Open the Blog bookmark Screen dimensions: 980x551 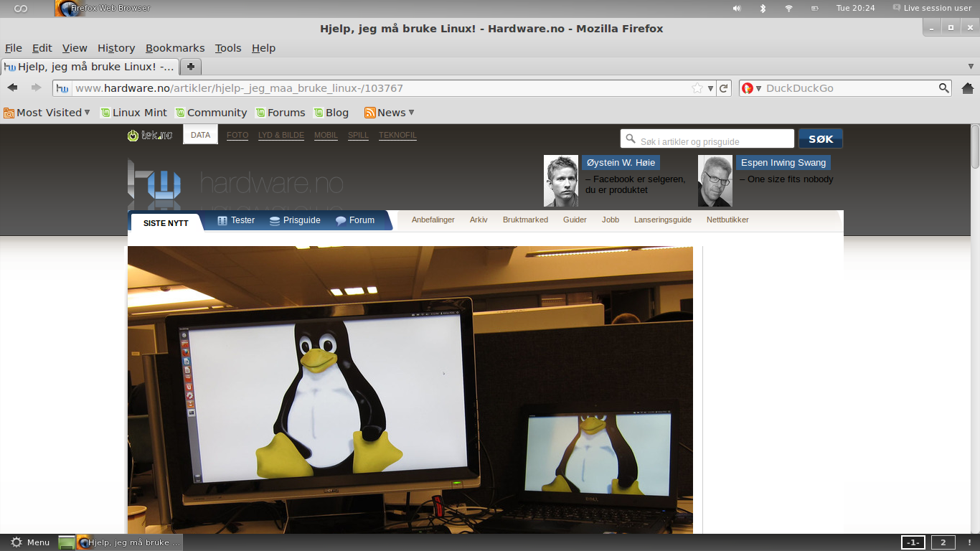pyautogui.click(x=331, y=113)
